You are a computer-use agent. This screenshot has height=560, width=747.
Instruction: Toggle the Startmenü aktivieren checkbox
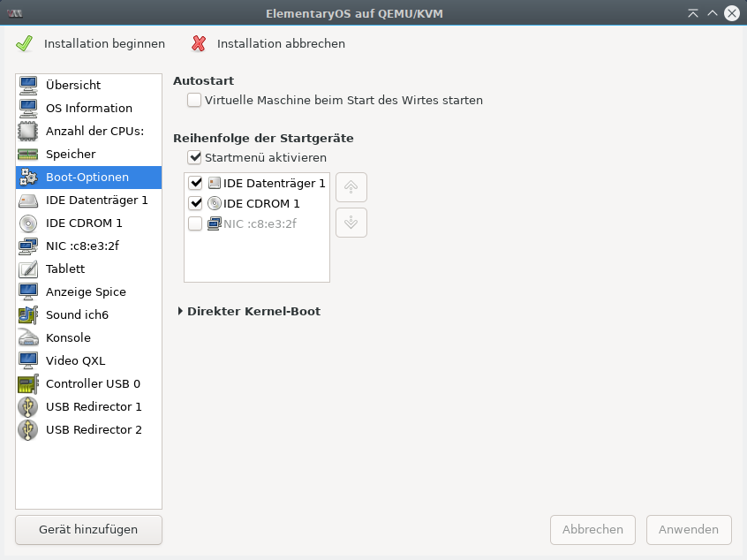194,157
